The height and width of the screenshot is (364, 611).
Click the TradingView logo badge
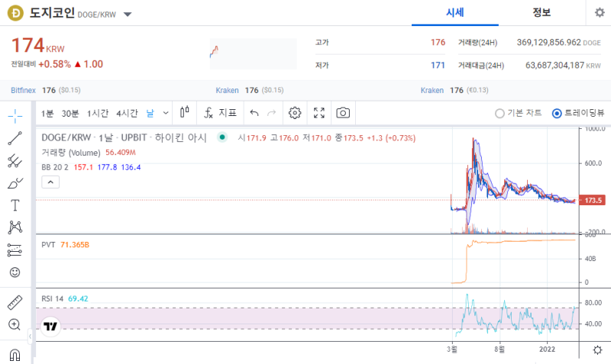coord(50,327)
